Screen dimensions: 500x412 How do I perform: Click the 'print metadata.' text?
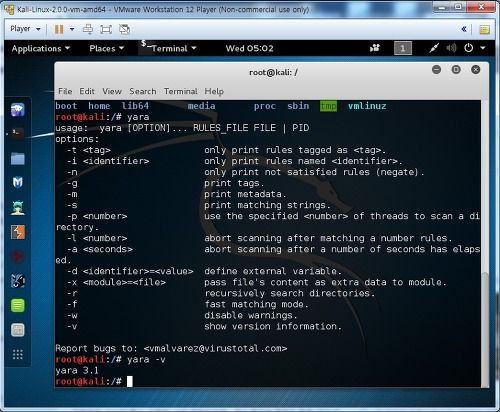pos(245,194)
